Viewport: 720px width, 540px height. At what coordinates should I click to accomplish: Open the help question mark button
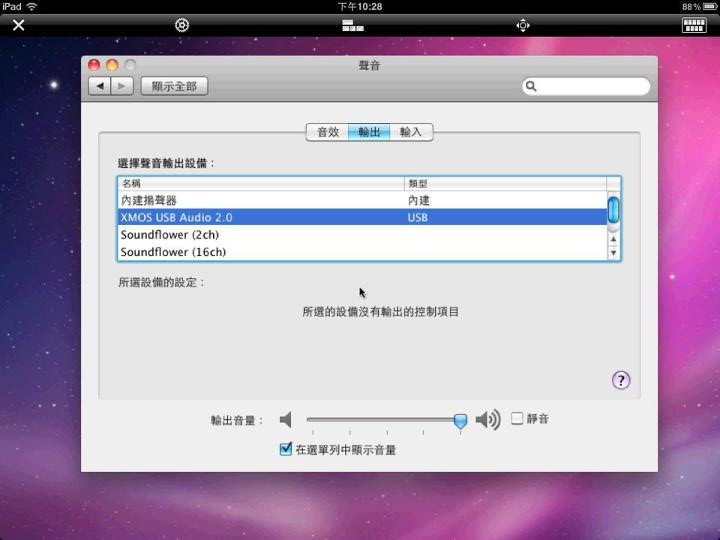(621, 380)
